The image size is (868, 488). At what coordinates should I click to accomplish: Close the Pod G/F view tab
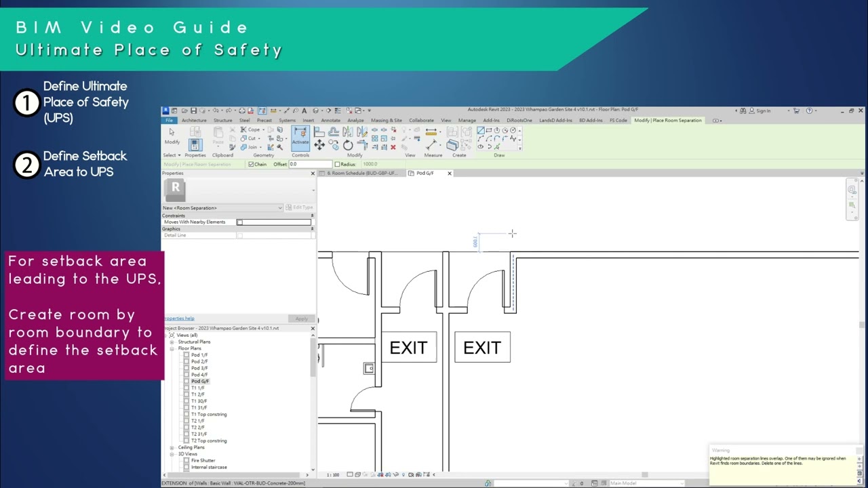(x=449, y=174)
